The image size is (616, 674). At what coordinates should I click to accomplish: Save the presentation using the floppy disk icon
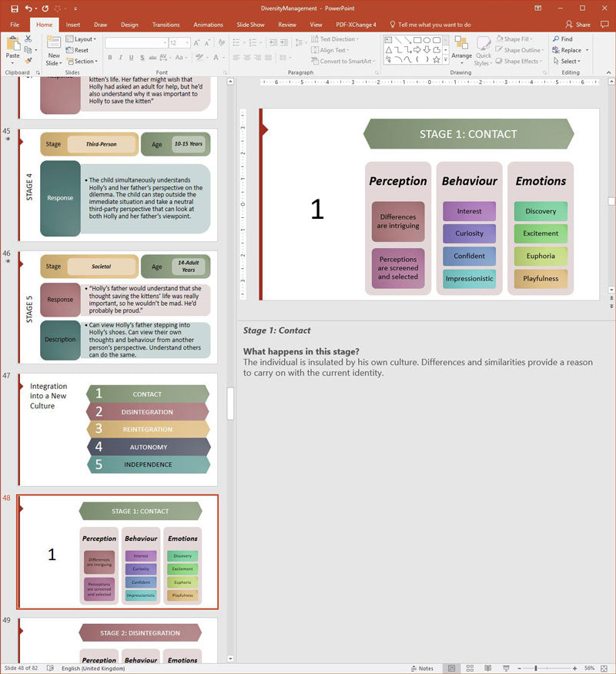pyautogui.click(x=14, y=8)
